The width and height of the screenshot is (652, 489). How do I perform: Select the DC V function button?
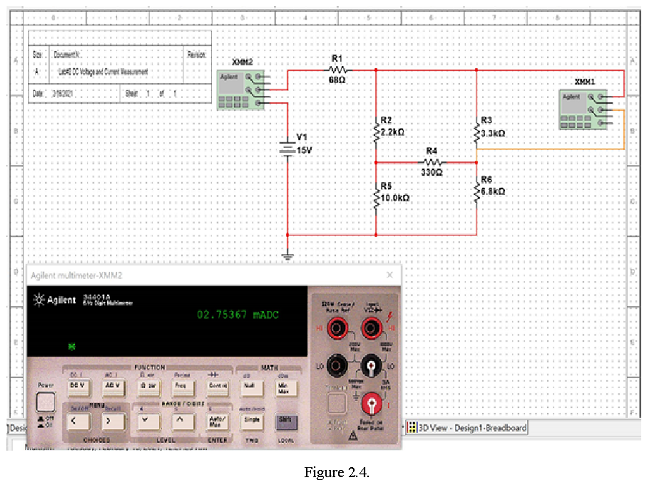tap(78, 388)
